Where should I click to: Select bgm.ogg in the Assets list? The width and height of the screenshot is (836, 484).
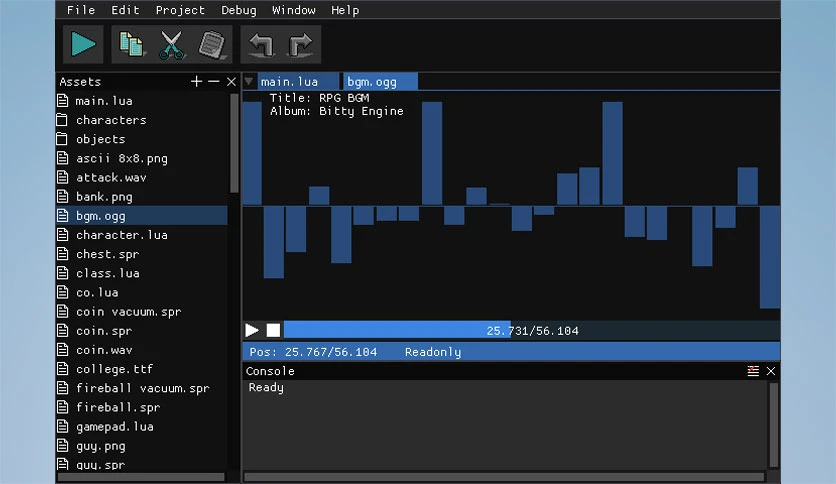(142, 216)
